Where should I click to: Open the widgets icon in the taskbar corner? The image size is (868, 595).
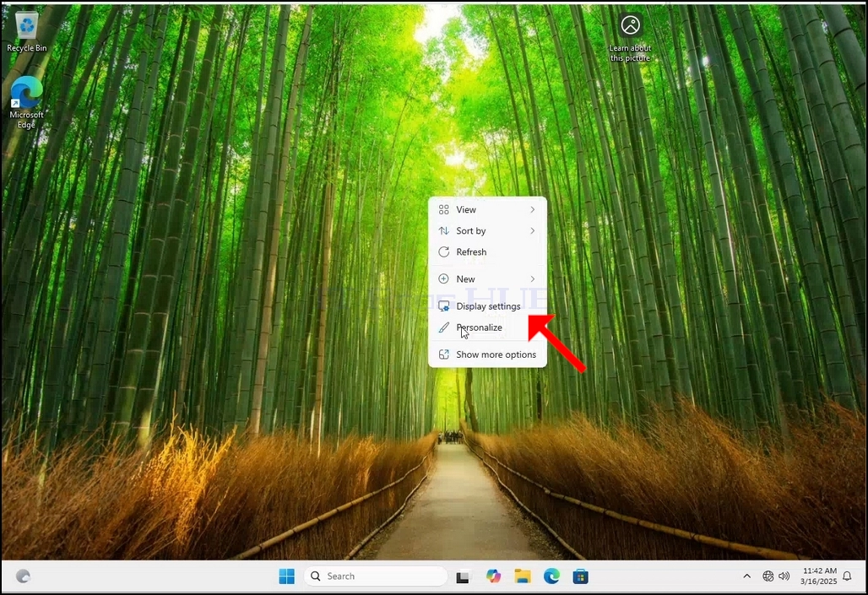(23, 576)
